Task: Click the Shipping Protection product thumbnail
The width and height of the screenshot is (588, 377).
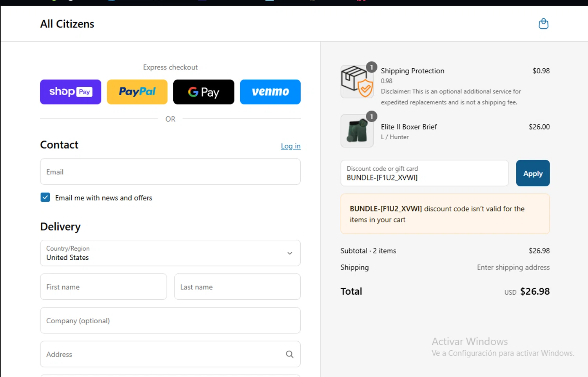Action: (357, 82)
